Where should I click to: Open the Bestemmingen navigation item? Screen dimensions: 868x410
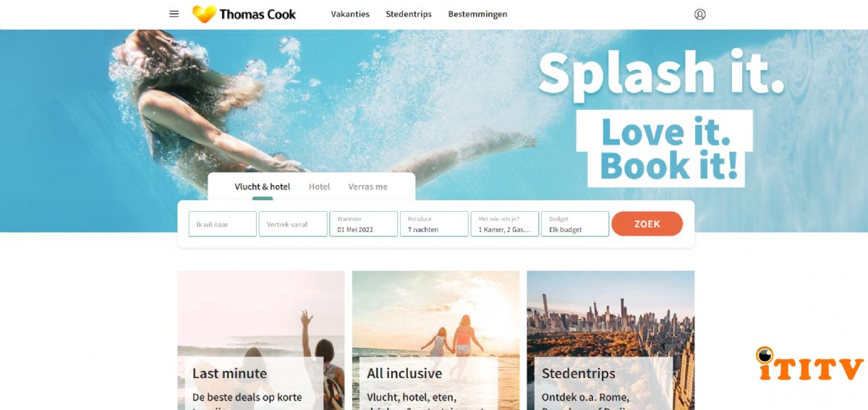point(477,14)
